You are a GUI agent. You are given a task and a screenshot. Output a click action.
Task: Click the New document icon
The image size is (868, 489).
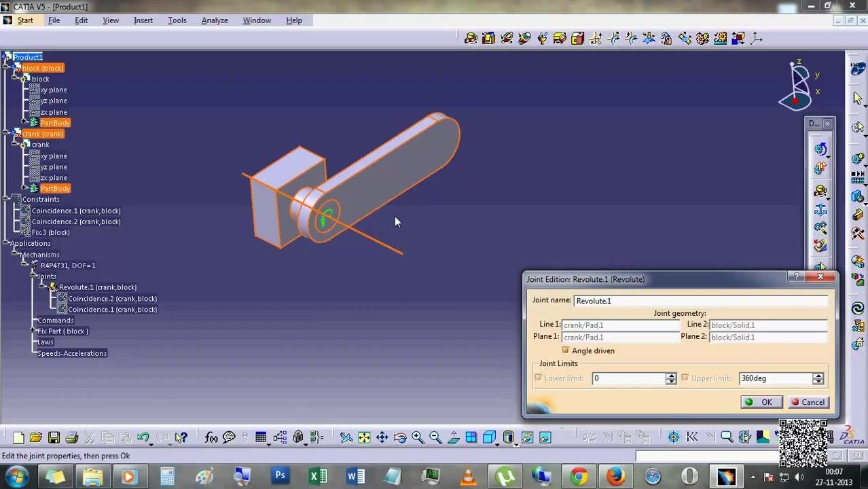pyautogui.click(x=18, y=438)
